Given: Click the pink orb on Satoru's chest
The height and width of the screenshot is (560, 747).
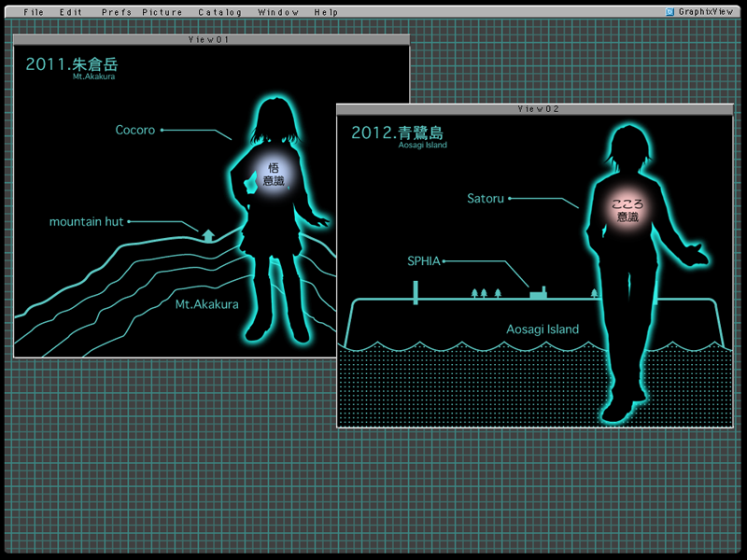Looking at the screenshot, I should (x=627, y=210).
